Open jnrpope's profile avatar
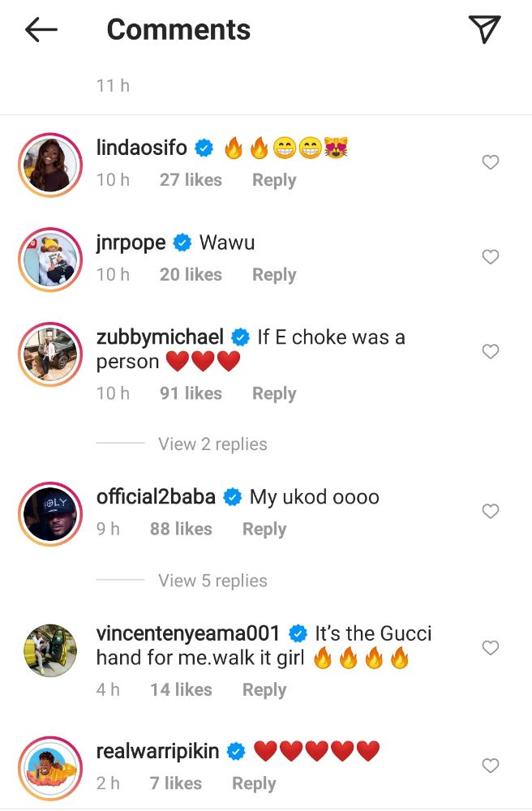The image size is (532, 811). point(50,259)
